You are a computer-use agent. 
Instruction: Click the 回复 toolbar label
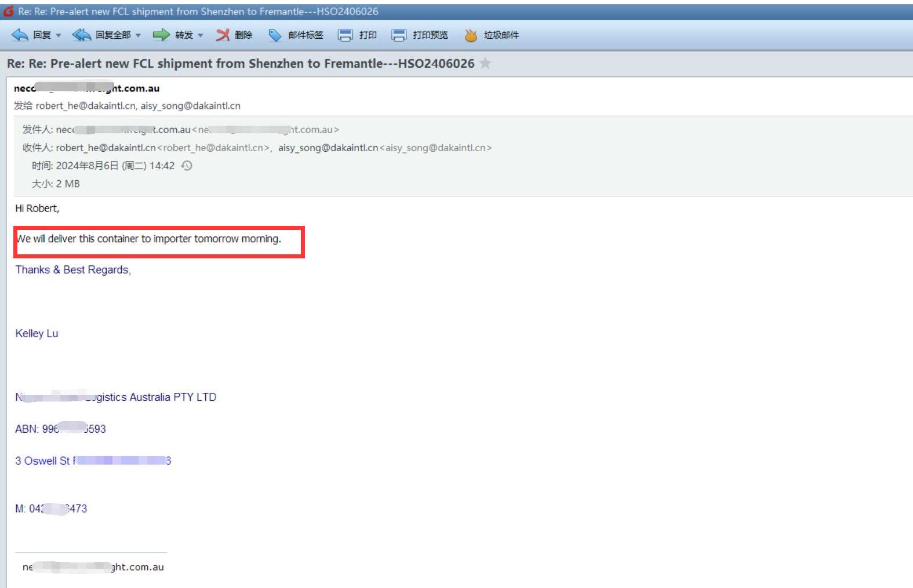(42, 35)
